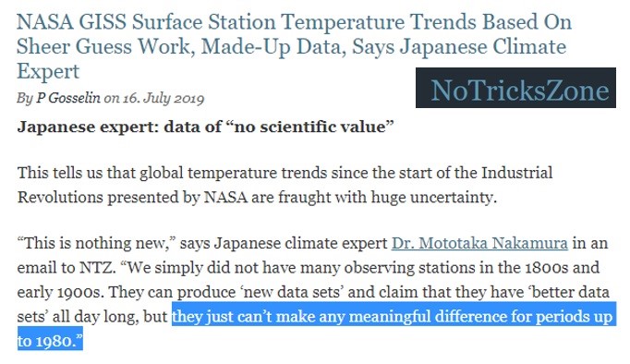Image resolution: width=630 pixels, height=364 pixels.
Task: Click the word 'Expert' ending the headline
Action: pos(48,71)
